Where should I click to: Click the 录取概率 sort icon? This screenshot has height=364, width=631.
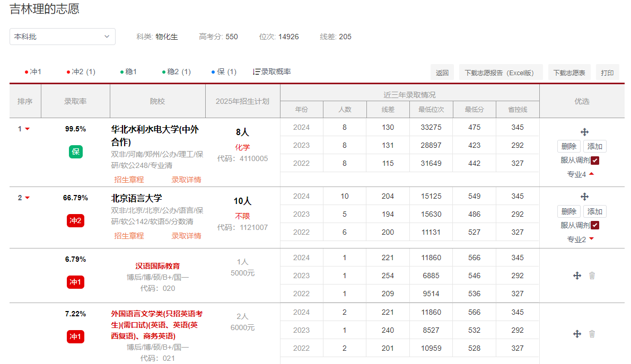(257, 72)
